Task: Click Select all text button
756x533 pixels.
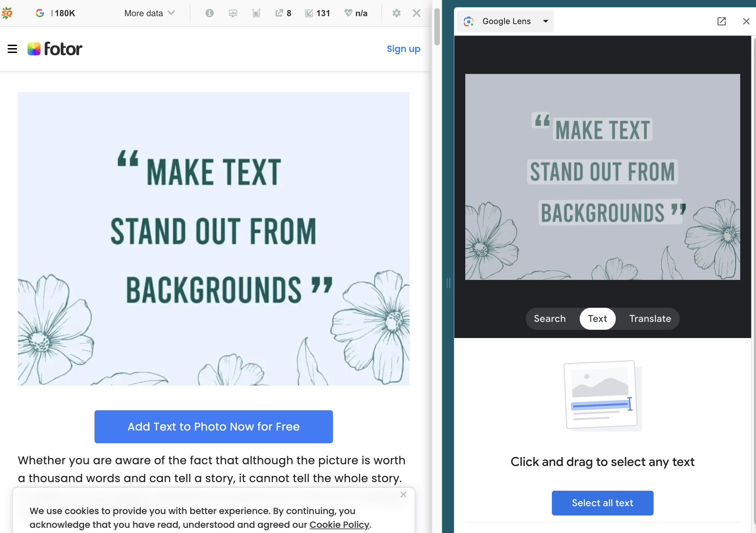Action: [602, 503]
